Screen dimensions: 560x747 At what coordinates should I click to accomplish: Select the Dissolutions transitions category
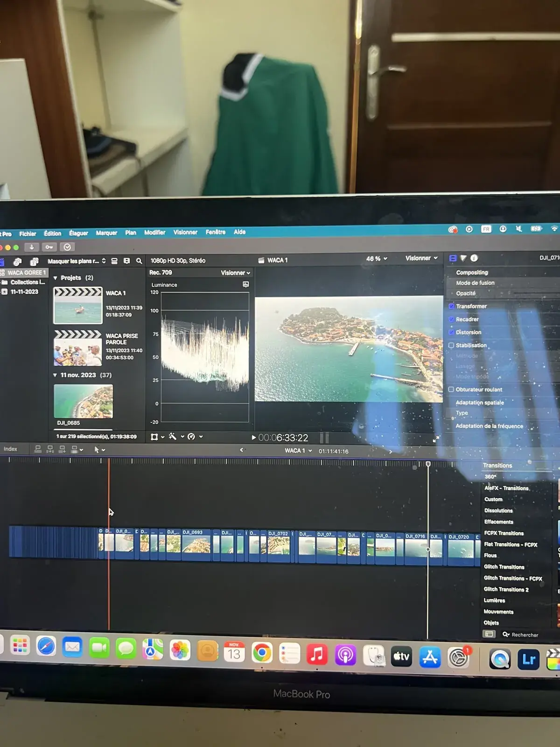point(498,511)
